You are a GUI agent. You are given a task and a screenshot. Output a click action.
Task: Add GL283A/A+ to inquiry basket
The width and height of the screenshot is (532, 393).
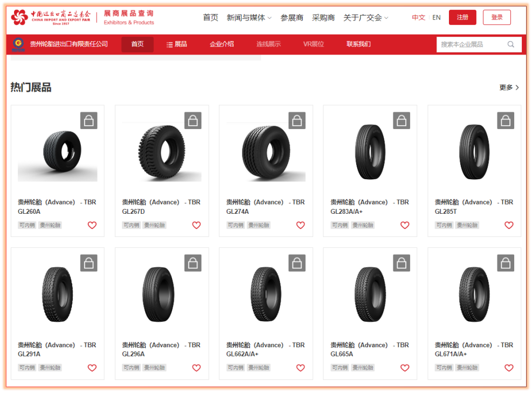[402, 120]
